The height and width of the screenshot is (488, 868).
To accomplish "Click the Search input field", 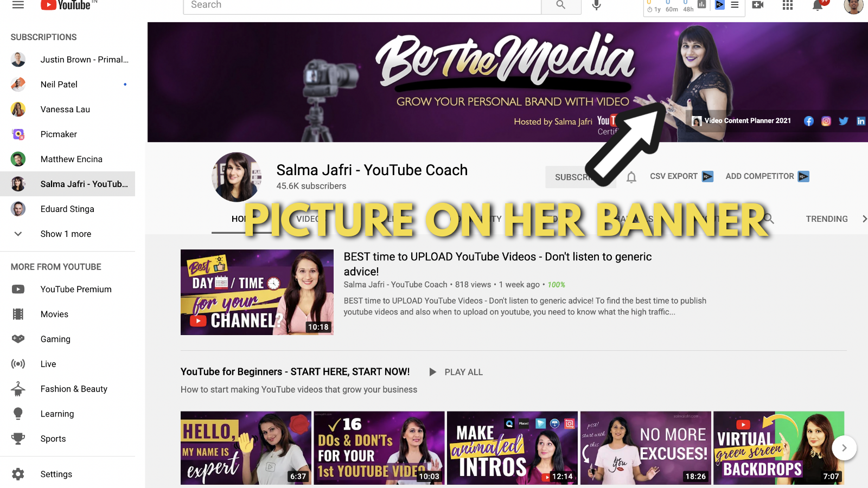I will tap(362, 5).
